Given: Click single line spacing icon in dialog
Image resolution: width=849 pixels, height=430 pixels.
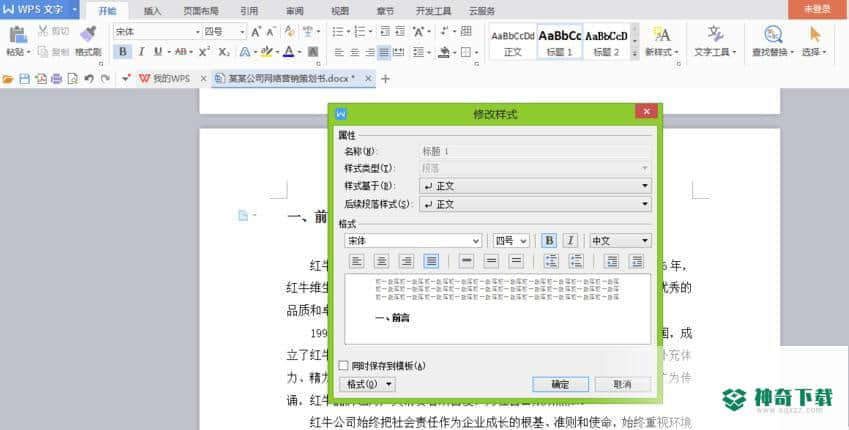Looking at the screenshot, I should [466, 262].
